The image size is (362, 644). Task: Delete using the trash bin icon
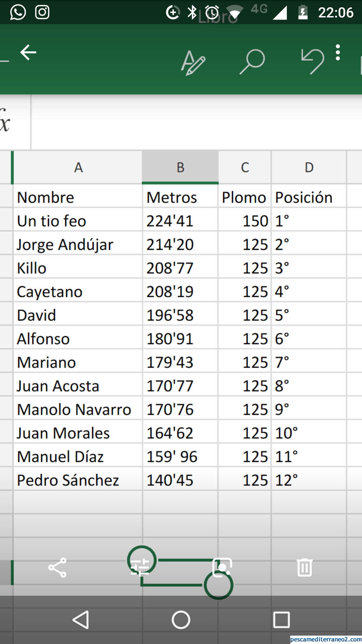tap(305, 568)
